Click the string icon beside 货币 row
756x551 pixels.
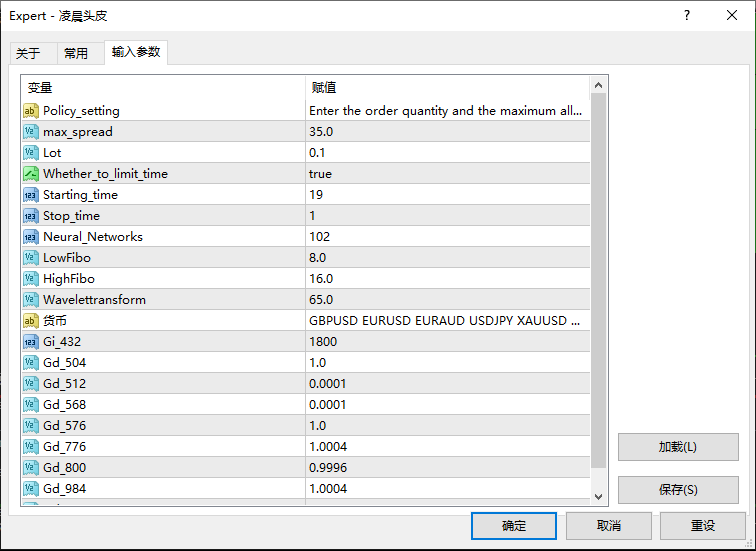click(31, 321)
